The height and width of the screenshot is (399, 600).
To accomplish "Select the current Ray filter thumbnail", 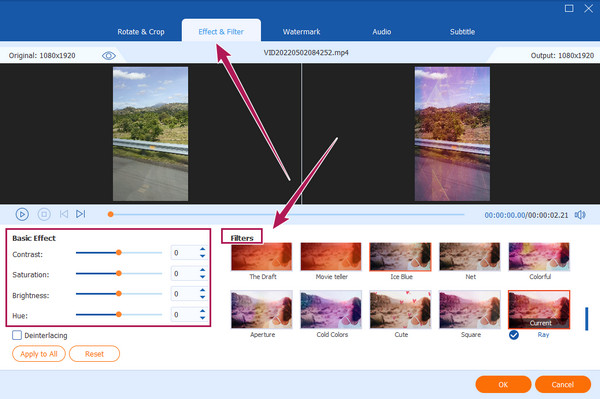I will coord(539,309).
